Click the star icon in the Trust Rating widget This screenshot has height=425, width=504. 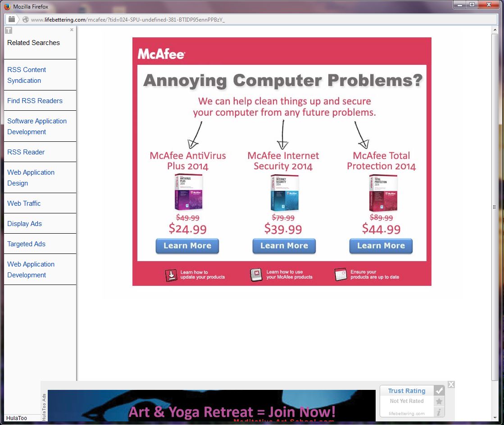coord(439,401)
